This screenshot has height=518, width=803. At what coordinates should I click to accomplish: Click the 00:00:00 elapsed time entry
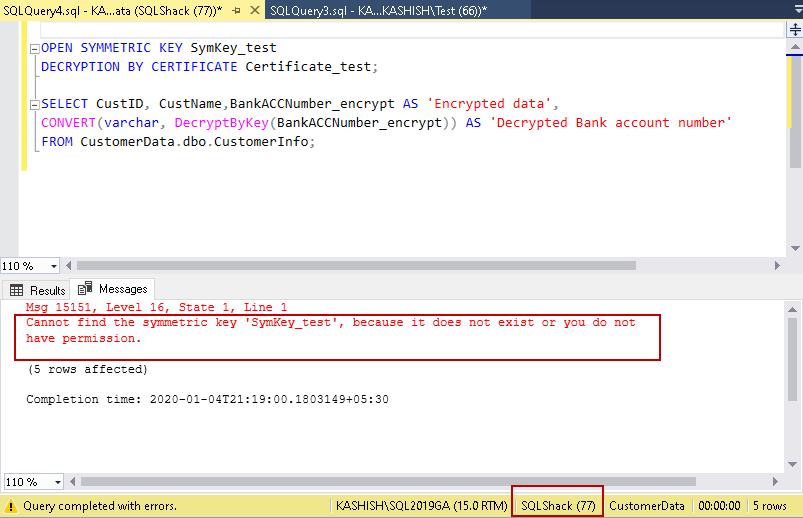pyautogui.click(x=720, y=506)
